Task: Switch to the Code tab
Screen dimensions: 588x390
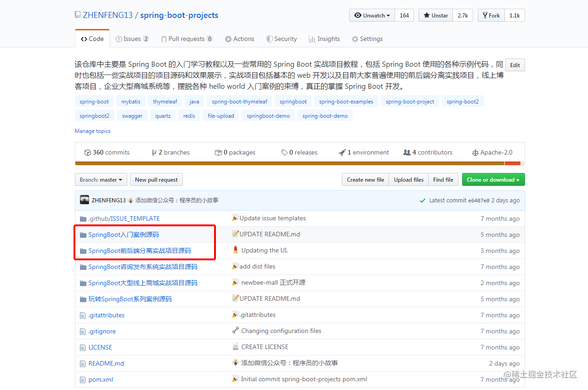Action: point(92,39)
